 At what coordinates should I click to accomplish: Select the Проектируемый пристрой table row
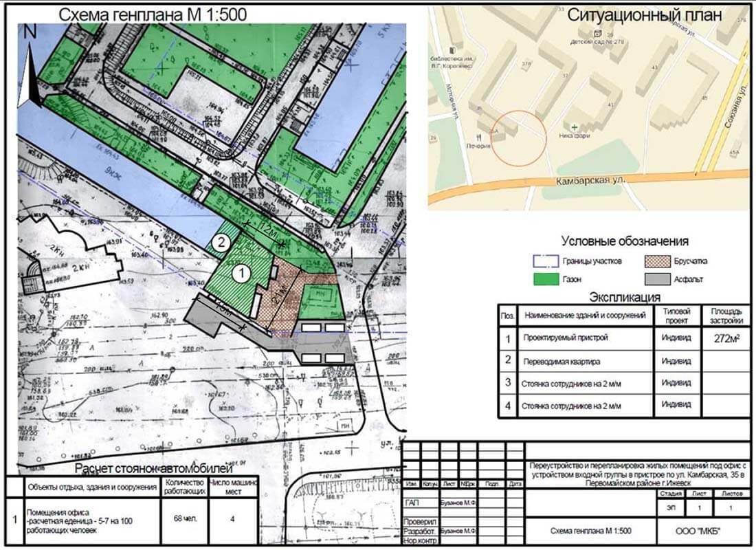click(584, 338)
